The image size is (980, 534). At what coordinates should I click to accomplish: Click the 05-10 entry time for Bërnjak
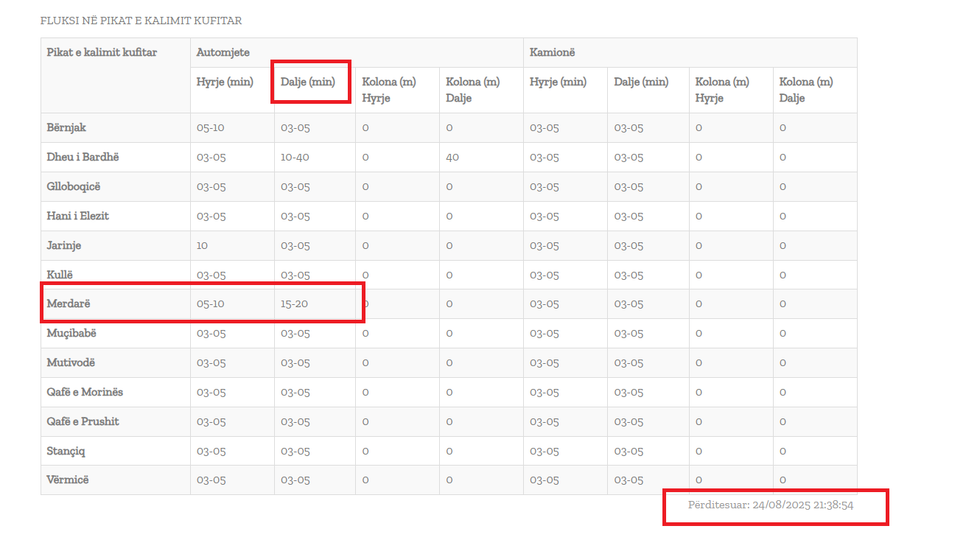(211, 128)
